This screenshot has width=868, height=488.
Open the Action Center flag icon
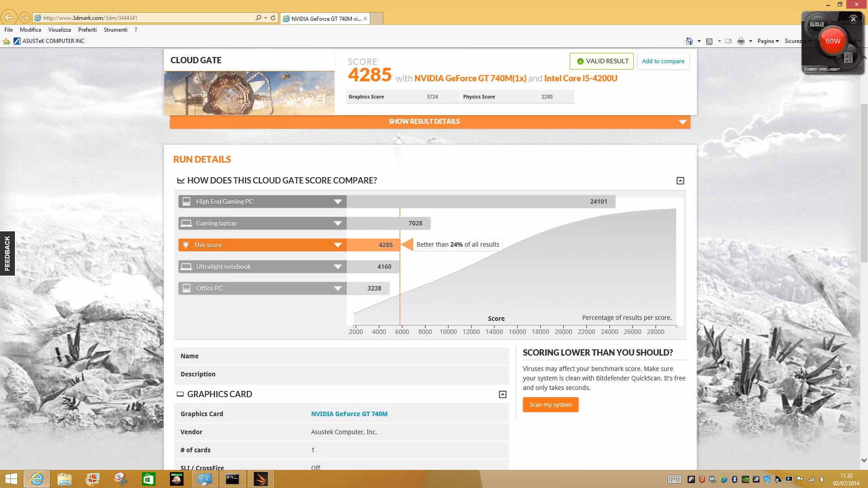(800, 479)
